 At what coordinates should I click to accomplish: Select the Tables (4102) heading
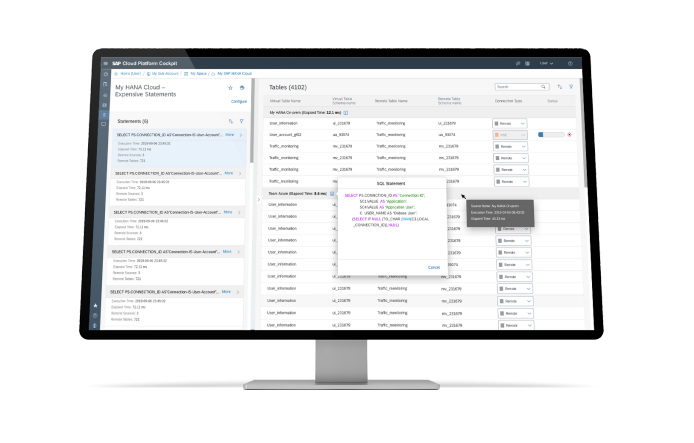288,87
